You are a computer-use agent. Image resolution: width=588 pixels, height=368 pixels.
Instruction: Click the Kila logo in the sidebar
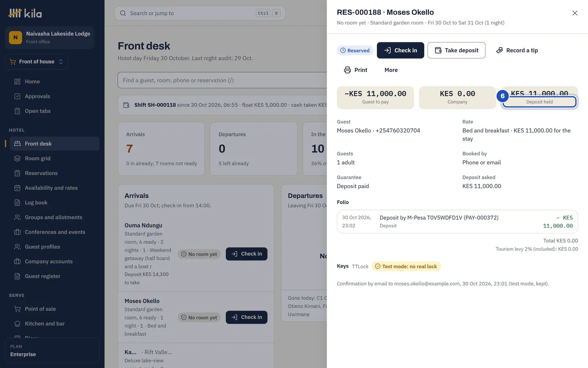tap(25, 13)
